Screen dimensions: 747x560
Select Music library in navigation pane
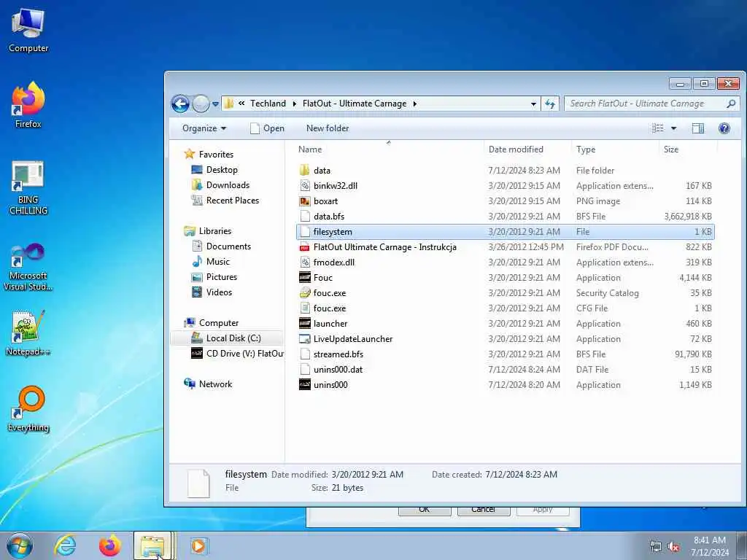point(217,262)
